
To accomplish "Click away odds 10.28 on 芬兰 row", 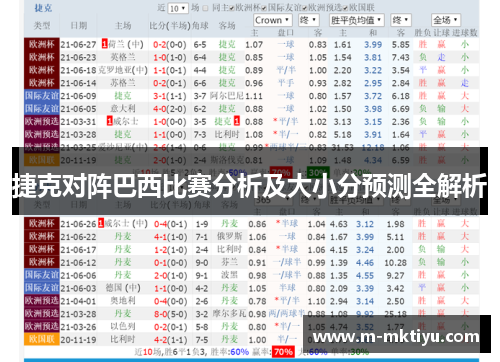I will click(396, 263).
